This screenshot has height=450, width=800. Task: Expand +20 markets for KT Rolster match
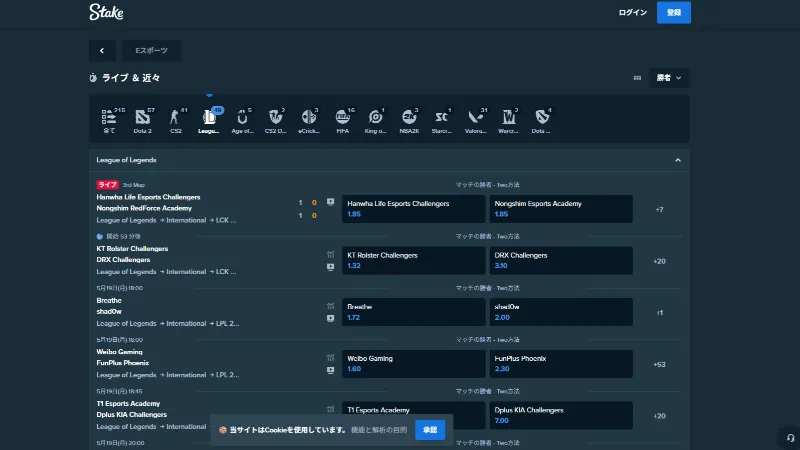660,261
